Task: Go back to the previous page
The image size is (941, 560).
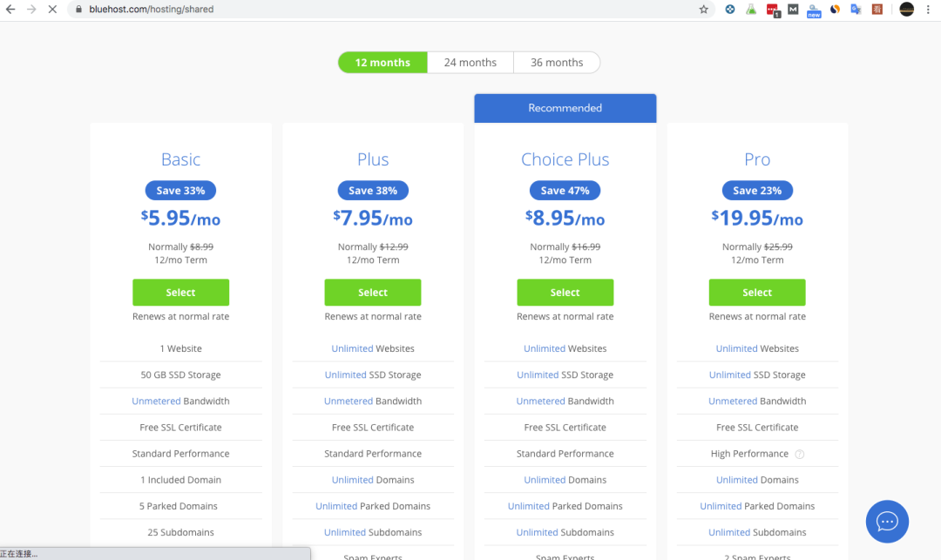Action: [10, 9]
